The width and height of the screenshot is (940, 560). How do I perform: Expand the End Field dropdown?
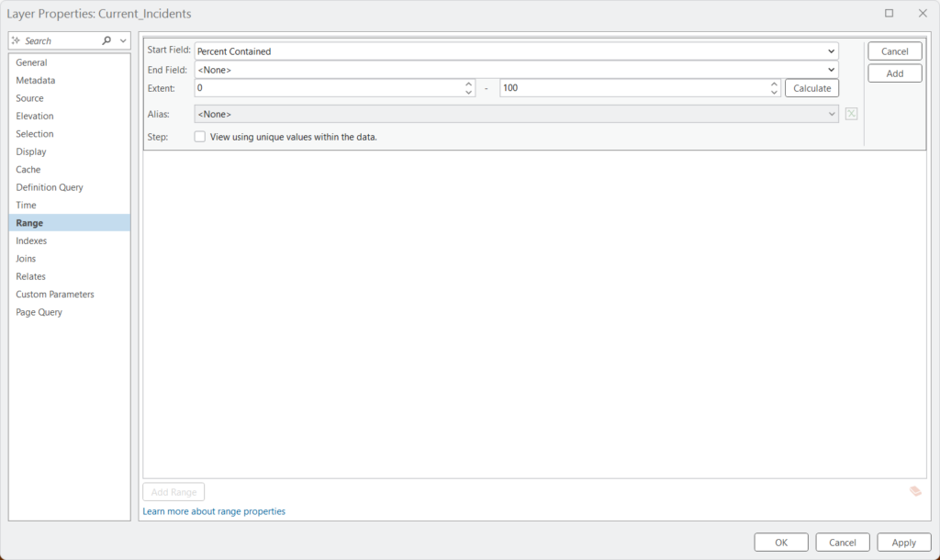516,70
